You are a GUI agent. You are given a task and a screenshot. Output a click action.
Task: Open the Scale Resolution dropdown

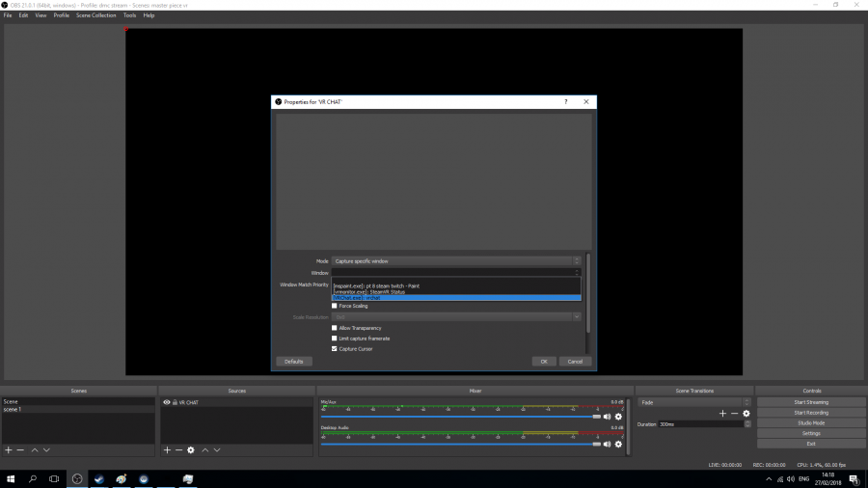[x=456, y=317]
